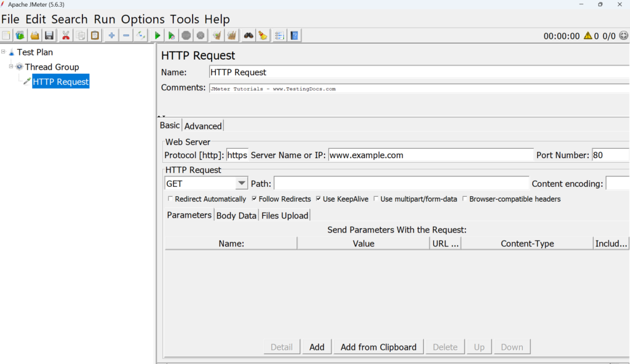Open a template via gift box icon

(20, 35)
